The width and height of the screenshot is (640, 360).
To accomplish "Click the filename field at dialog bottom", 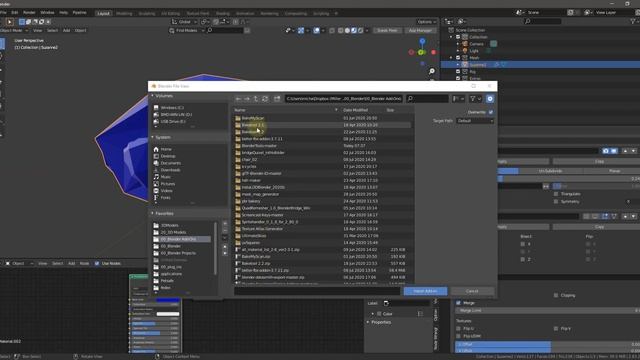I will 317,291.
